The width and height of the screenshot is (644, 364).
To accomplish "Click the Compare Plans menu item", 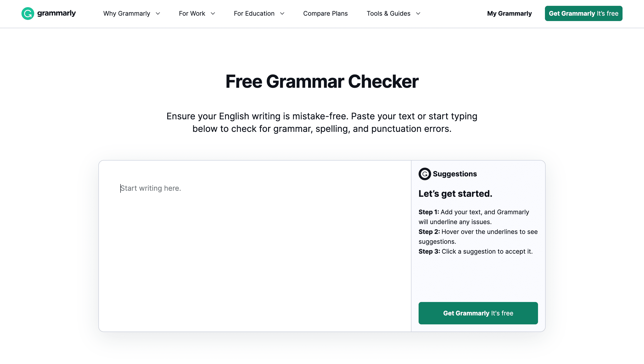I will coord(325,13).
